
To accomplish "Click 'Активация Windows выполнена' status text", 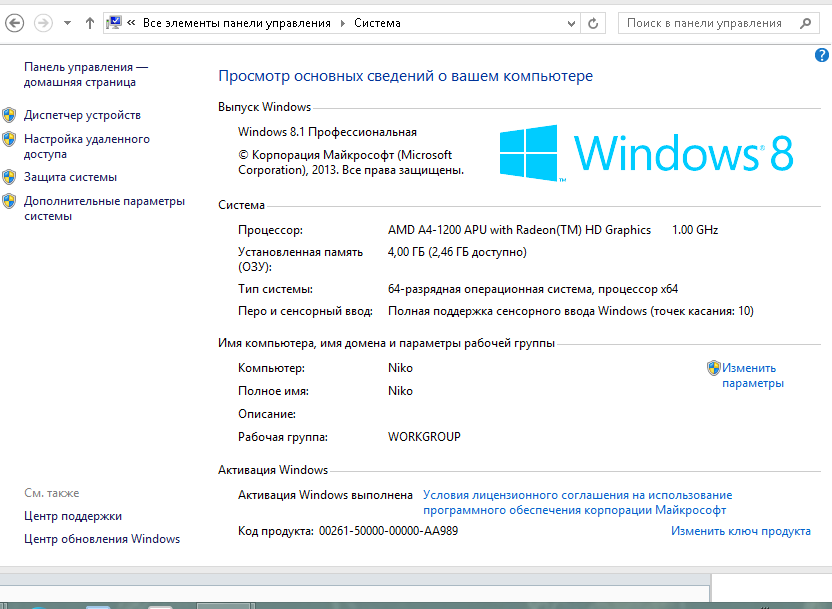I will [x=325, y=495].
